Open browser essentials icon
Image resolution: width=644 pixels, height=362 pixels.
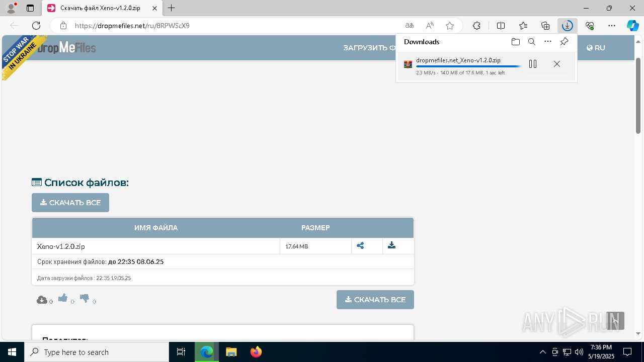[590, 26]
